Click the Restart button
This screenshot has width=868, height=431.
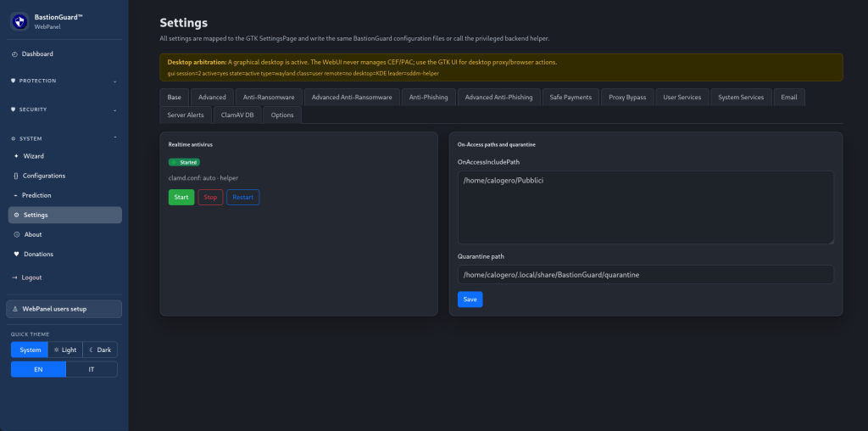(243, 197)
